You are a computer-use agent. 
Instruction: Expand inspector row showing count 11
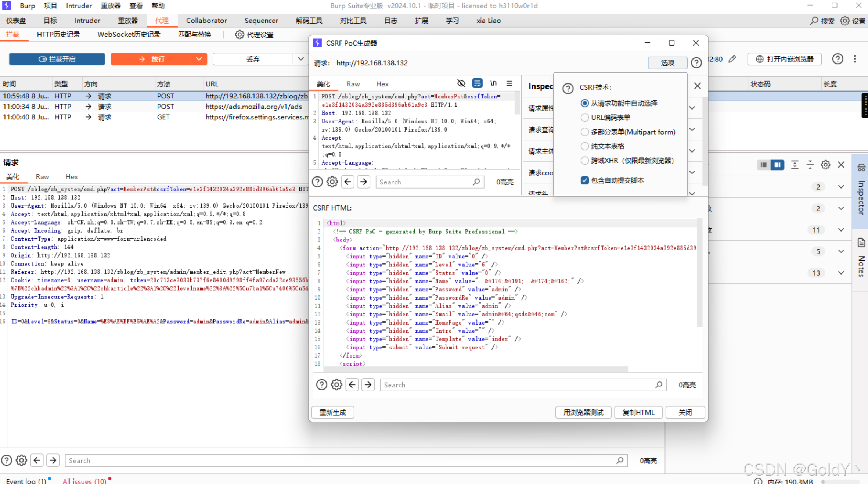pos(841,230)
